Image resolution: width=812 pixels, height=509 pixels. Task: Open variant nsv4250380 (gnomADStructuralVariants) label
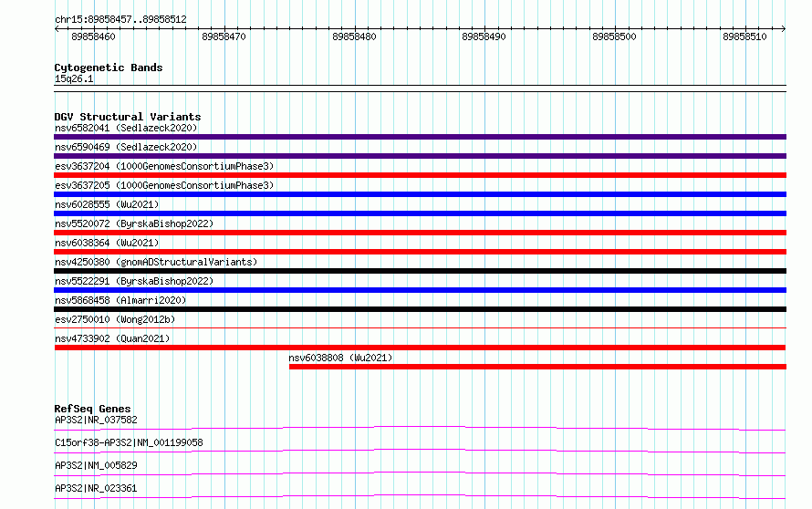point(156,262)
